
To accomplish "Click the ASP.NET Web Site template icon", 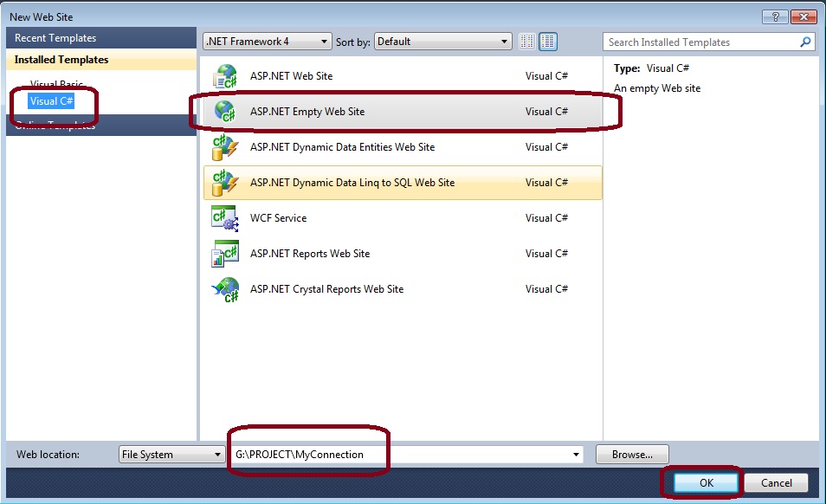I will 225,76.
